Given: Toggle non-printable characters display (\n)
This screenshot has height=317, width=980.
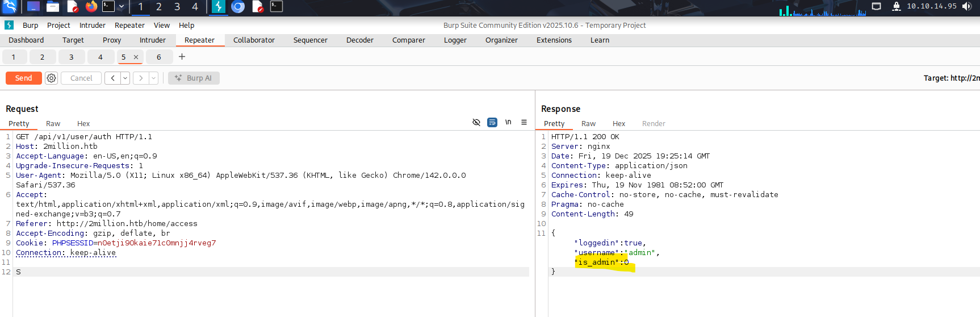Looking at the screenshot, I should pos(508,123).
